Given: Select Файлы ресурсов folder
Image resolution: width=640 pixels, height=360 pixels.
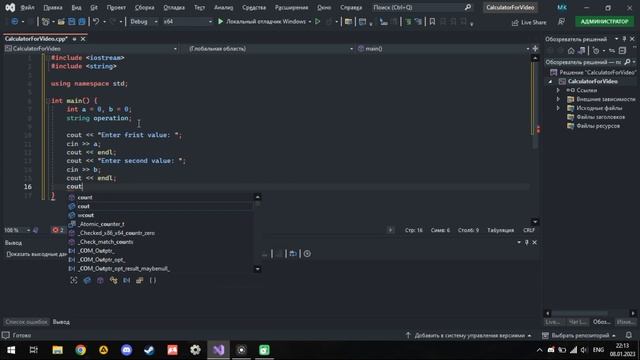Looking at the screenshot, I should pos(598,126).
